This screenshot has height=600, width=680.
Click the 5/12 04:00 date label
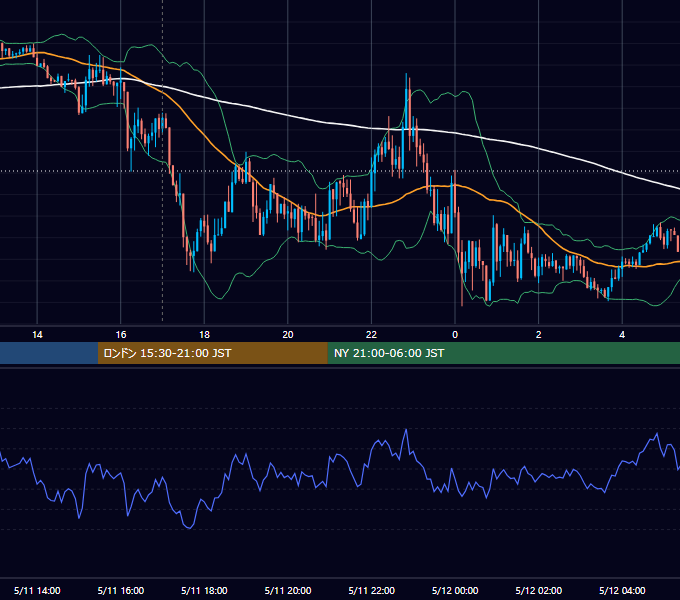point(622,590)
